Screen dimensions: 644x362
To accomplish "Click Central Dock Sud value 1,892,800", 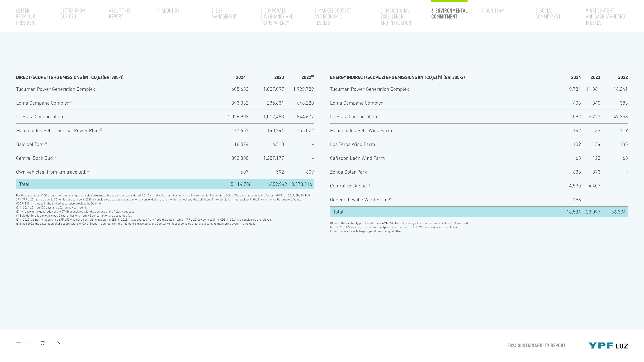I will pos(238,158).
